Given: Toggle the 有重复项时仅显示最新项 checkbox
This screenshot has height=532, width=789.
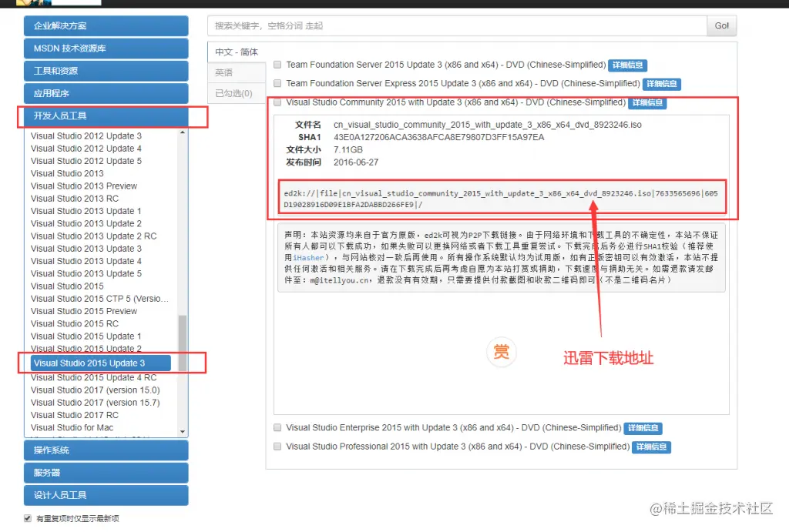Looking at the screenshot, I should 28,518.
